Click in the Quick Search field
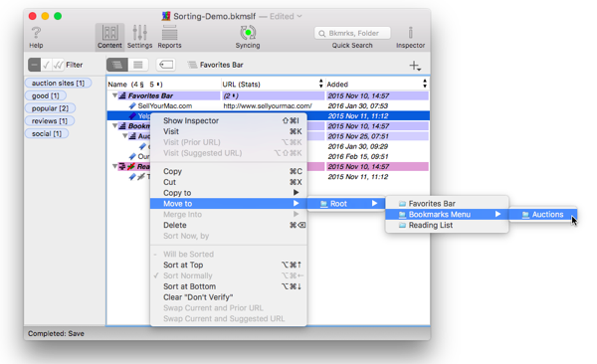The height and width of the screenshot is (364, 597). tap(352, 33)
